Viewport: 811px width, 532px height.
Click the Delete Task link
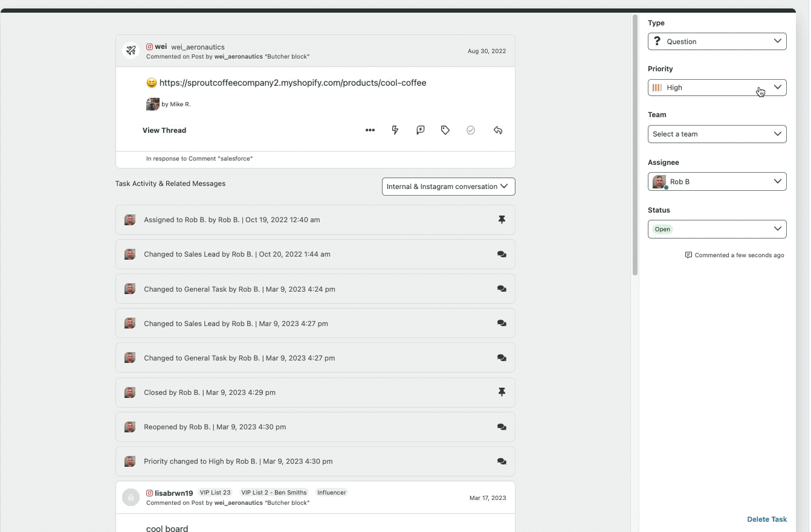tap(767, 519)
